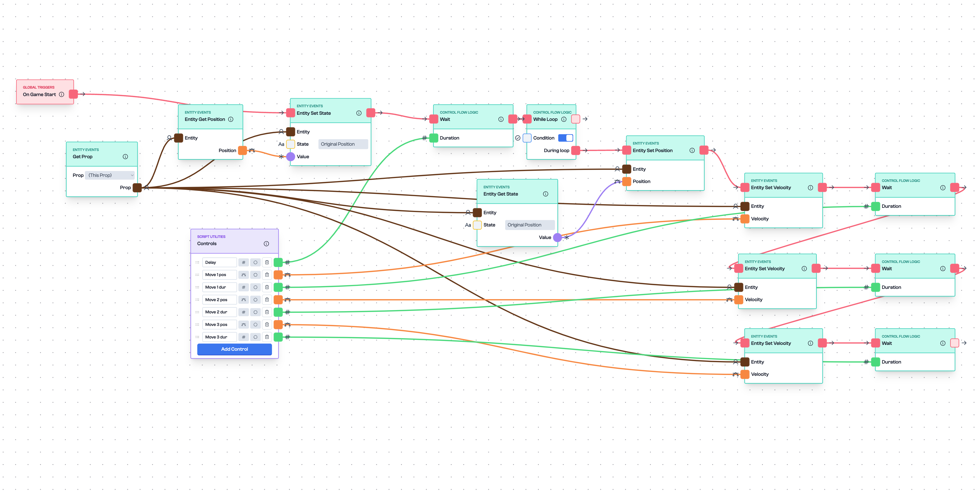
Task: Open info icon on Entity Set State node
Action: click(x=359, y=113)
